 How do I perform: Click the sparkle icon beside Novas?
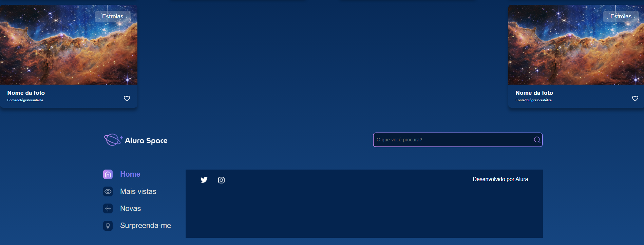(x=108, y=208)
